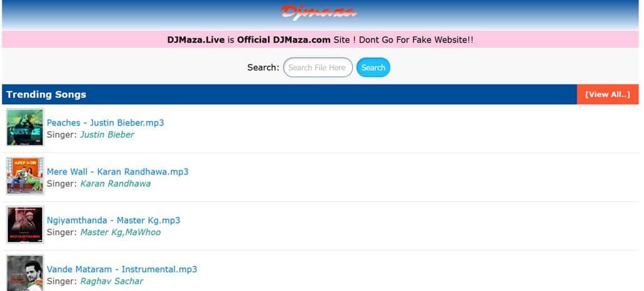Screen dimensions: 644x291
Task: Click the Search: label beside input
Action: pyautogui.click(x=263, y=68)
